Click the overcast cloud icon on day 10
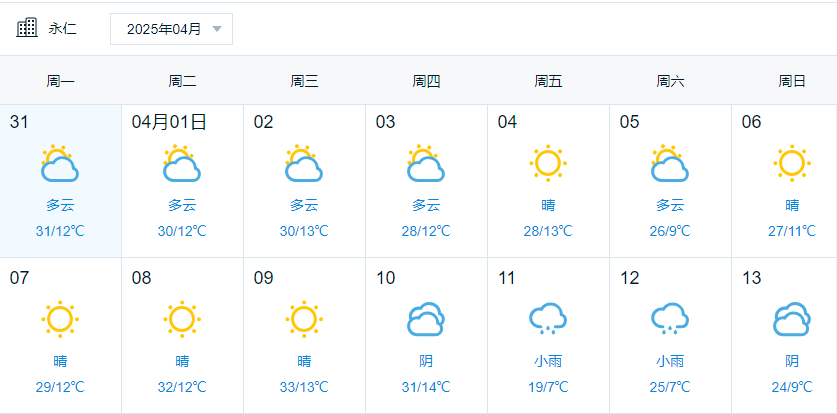The height and width of the screenshot is (414, 837). [426, 319]
